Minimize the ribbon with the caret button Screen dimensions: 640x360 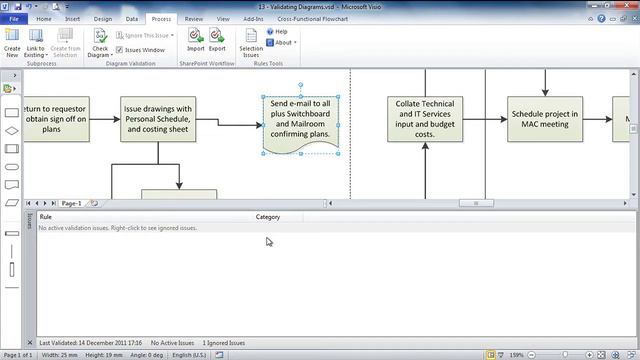pos(591,19)
